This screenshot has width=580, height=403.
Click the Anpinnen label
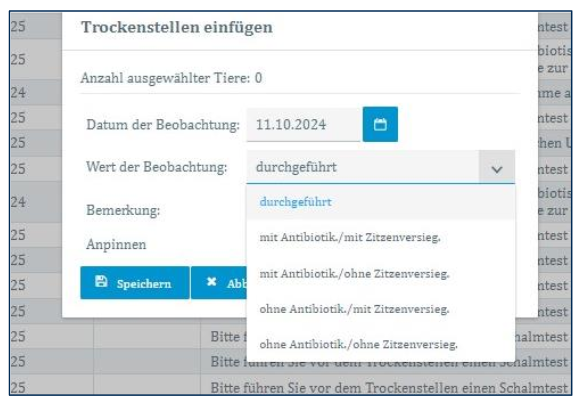click(x=116, y=244)
